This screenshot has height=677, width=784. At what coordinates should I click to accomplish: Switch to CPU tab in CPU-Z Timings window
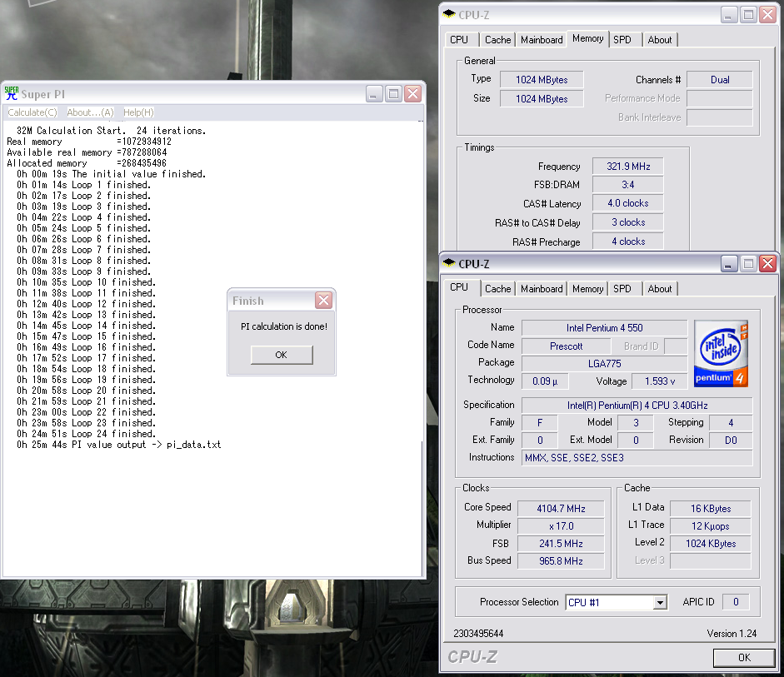(x=459, y=40)
